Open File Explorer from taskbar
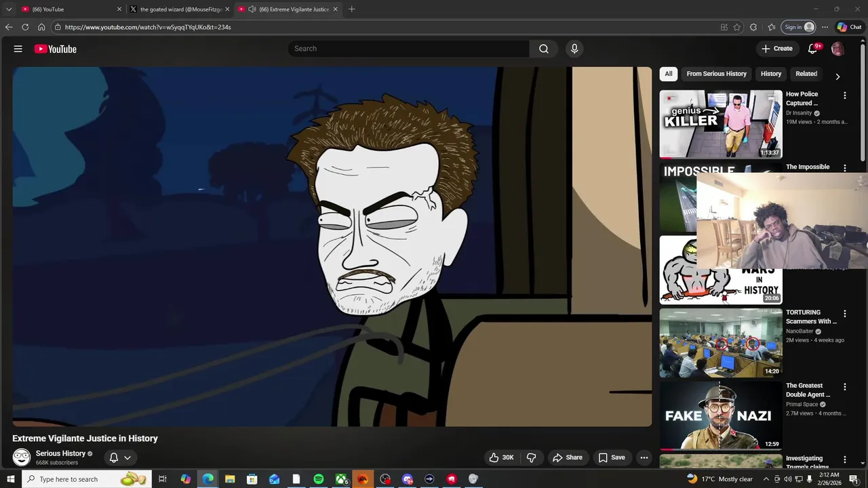 [x=230, y=479]
